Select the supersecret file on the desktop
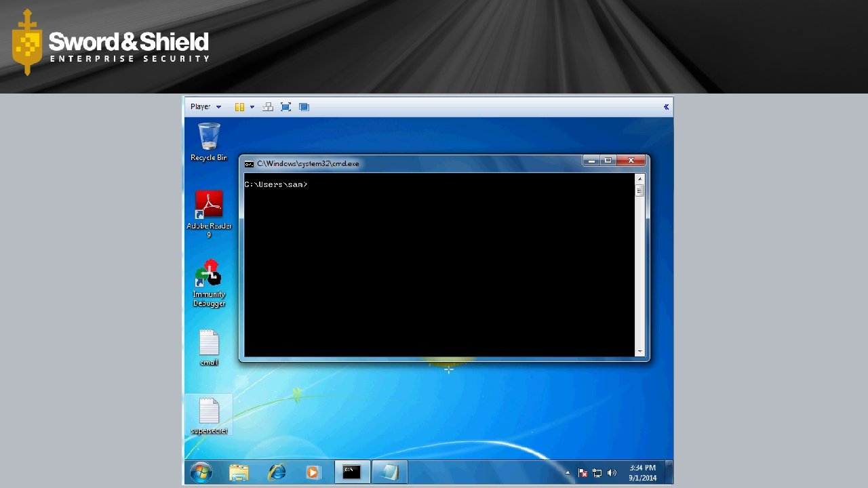The height and width of the screenshot is (488, 868). pyautogui.click(x=209, y=415)
